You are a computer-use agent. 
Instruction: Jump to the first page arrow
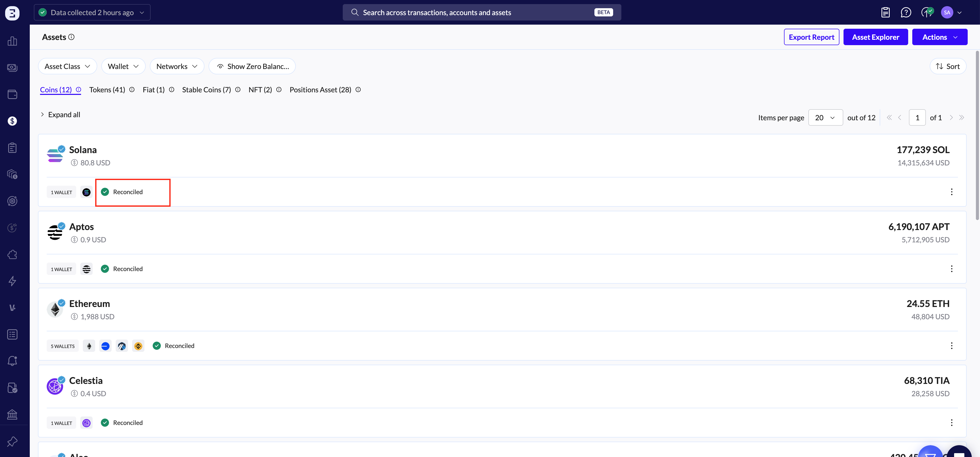[x=889, y=117]
